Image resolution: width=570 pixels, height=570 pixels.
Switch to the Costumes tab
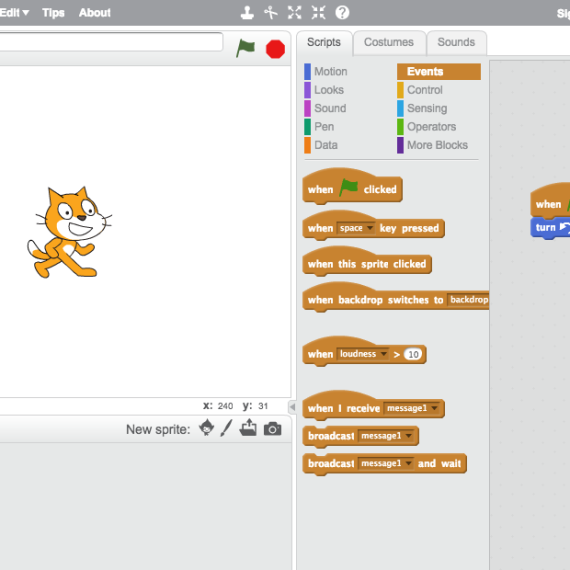(x=389, y=43)
